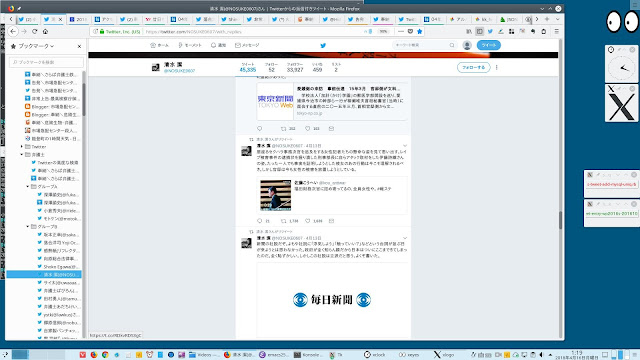Open the @NOSUKE0607 profile handle link
640x360 pixels.
(179, 71)
